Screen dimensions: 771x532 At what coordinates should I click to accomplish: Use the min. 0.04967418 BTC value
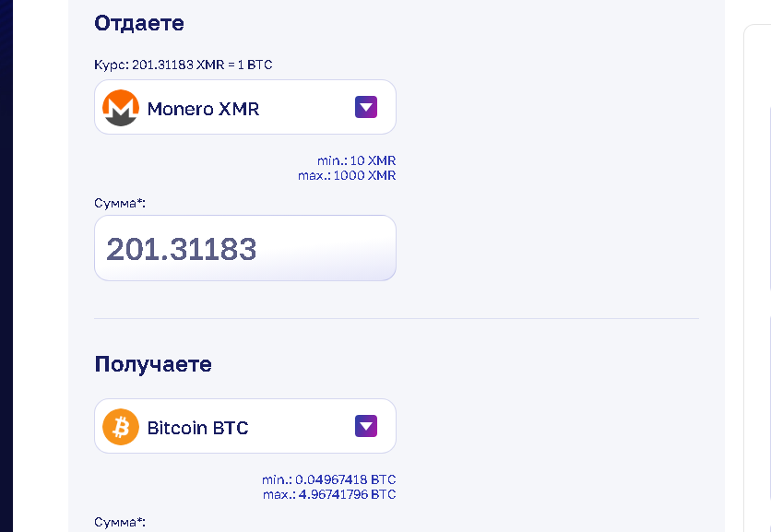[328, 479]
